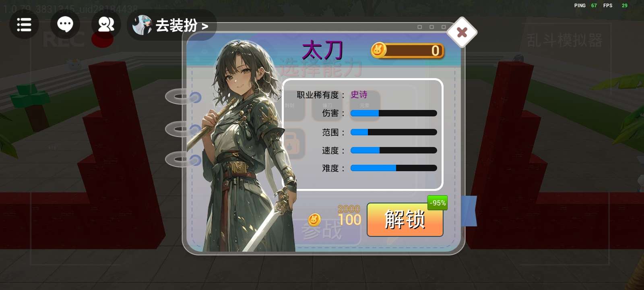The image size is (644, 290).
Task: Tap the -95% discount badge
Action: click(x=438, y=203)
